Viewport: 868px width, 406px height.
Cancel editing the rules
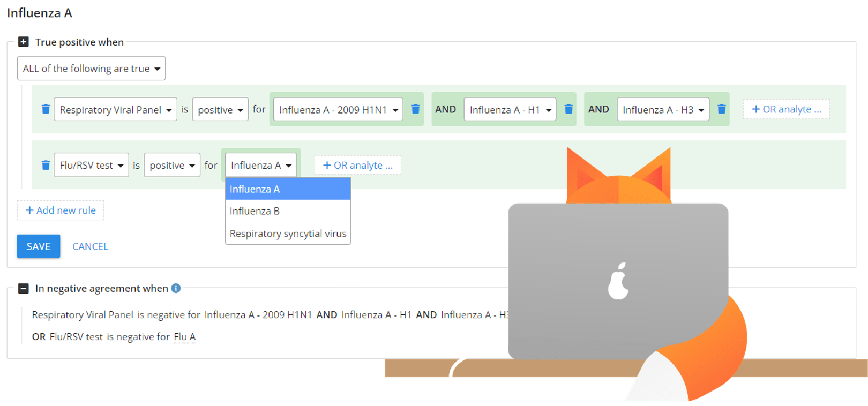(90, 246)
